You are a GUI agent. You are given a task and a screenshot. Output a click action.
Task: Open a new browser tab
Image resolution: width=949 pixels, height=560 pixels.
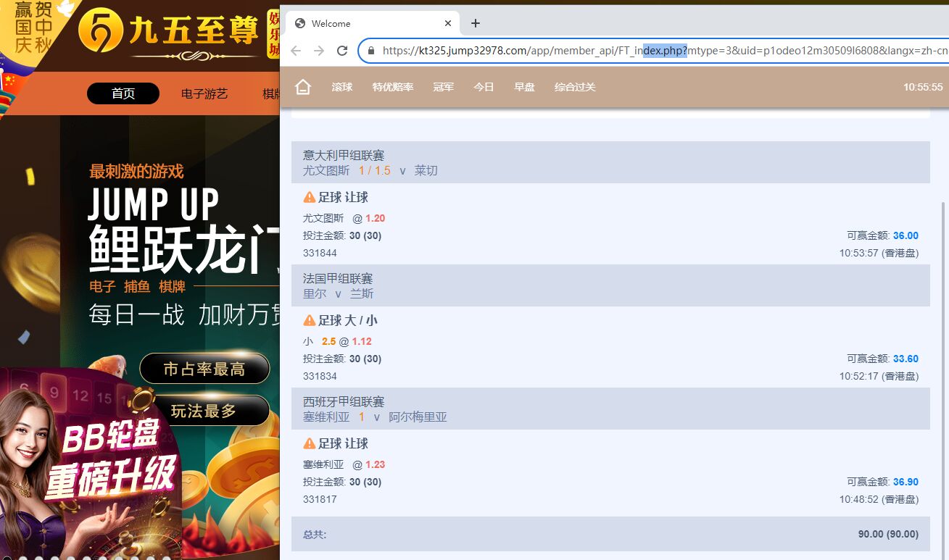476,23
